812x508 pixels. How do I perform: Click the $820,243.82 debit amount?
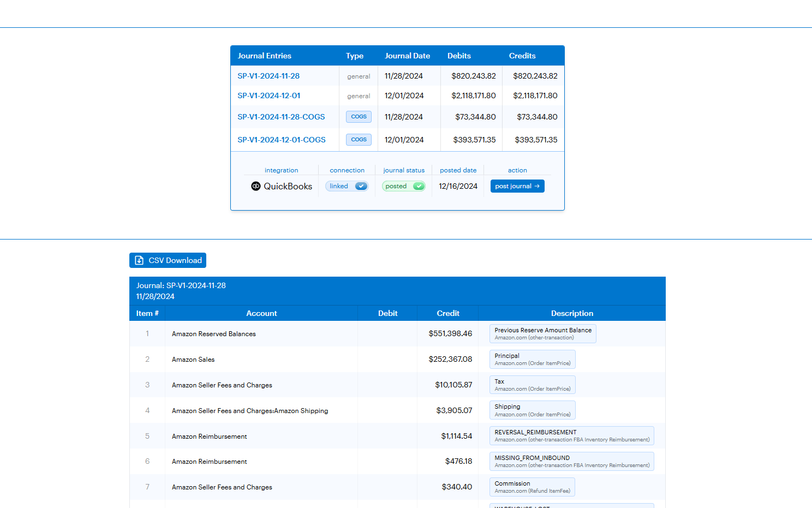[x=474, y=76]
